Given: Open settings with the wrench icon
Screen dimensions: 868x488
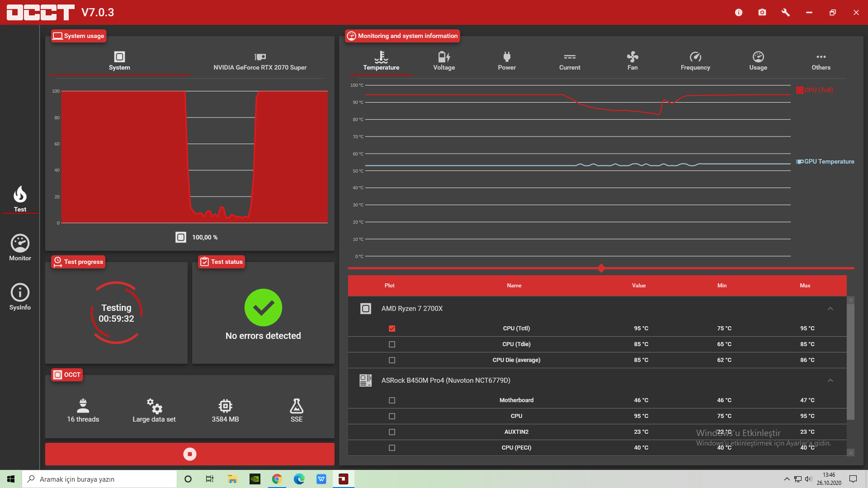Looking at the screenshot, I should pyautogui.click(x=786, y=12).
